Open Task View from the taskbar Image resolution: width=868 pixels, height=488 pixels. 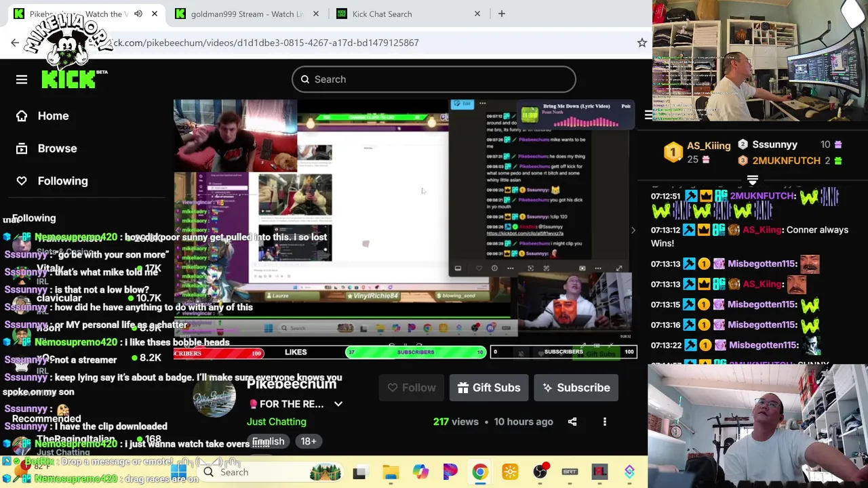(x=359, y=472)
